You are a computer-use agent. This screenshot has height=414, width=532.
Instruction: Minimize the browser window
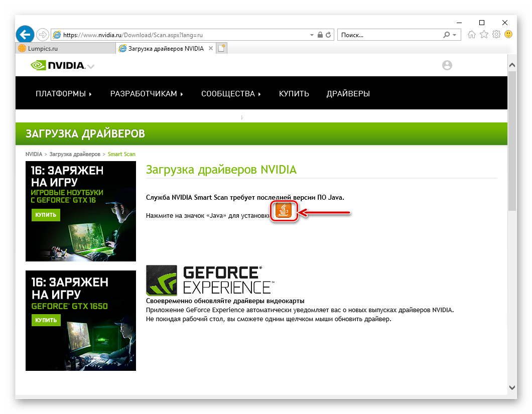coord(459,23)
